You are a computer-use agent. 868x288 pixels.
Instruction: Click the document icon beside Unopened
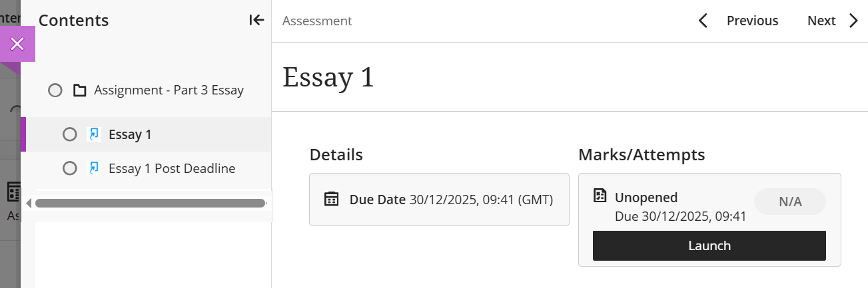click(600, 196)
